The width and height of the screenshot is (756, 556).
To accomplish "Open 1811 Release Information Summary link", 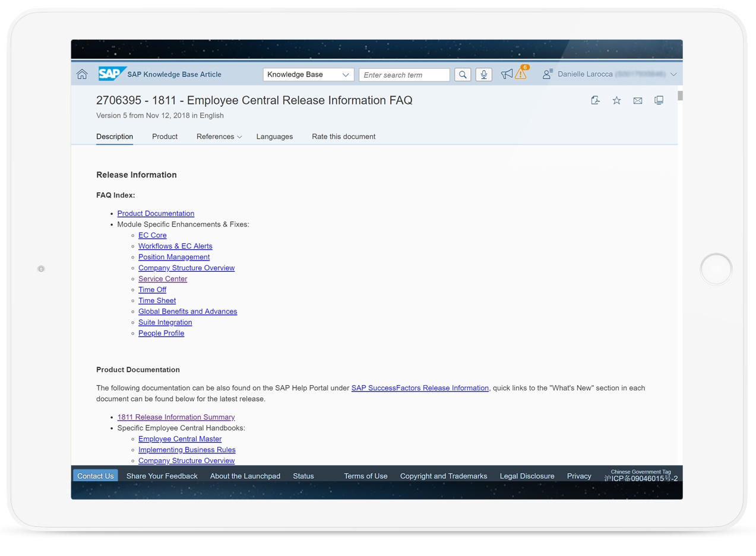I will [176, 417].
